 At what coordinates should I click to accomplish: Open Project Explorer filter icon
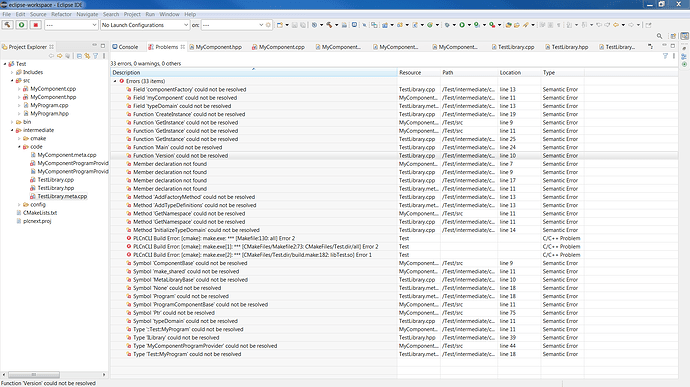(x=95, y=56)
